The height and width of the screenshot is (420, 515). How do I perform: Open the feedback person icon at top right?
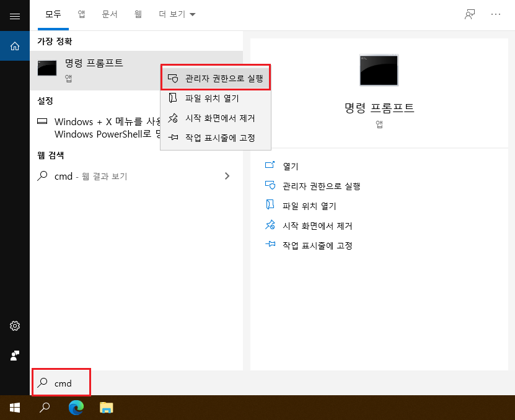coord(470,14)
